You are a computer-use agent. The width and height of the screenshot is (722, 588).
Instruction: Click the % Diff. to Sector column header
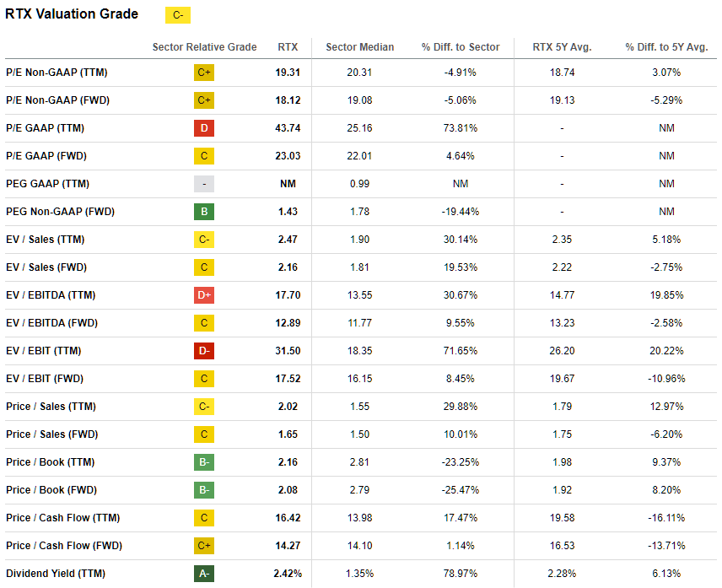tap(461, 47)
